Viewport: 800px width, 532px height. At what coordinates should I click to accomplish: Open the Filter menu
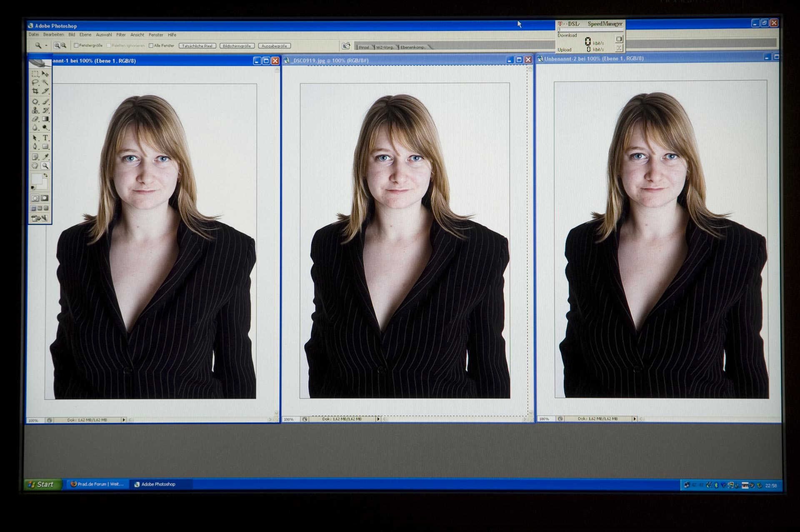(x=121, y=35)
